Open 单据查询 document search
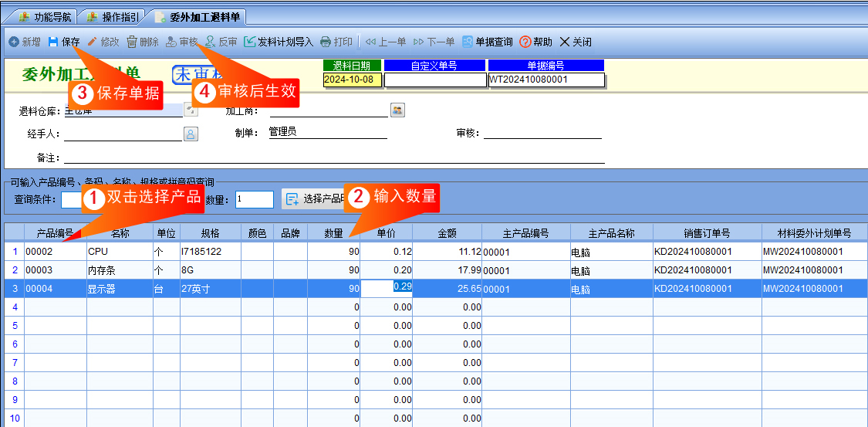 pos(487,42)
